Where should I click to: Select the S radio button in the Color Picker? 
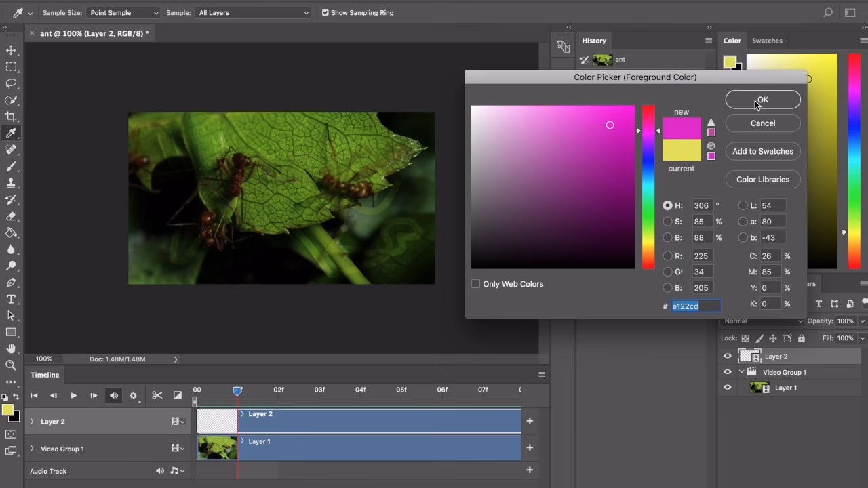(667, 222)
